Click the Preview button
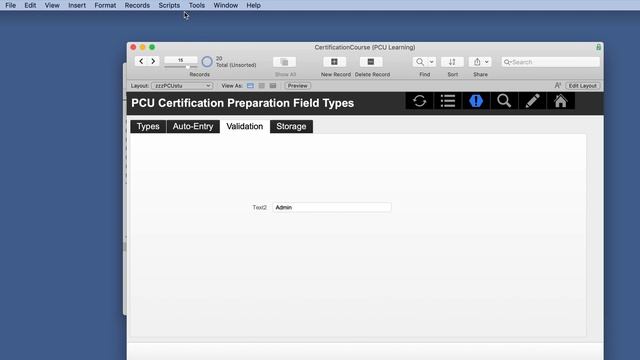Image resolution: width=640 pixels, height=360 pixels. tap(298, 86)
